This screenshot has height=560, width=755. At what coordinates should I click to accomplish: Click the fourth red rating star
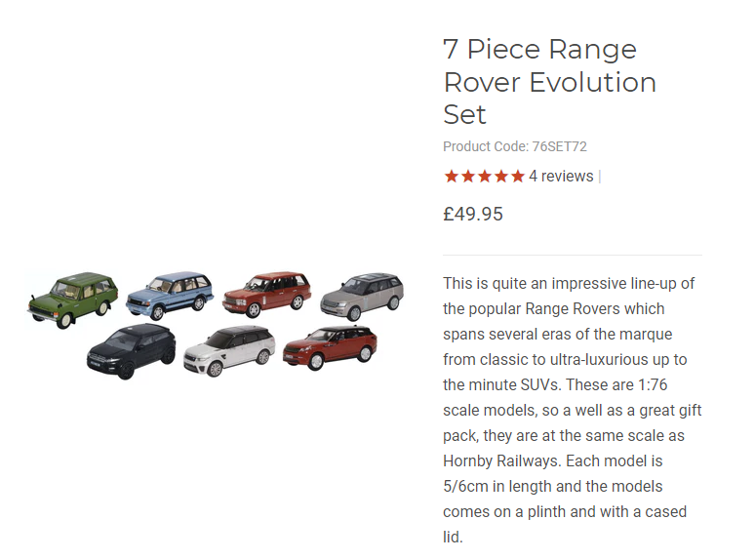pyautogui.click(x=501, y=177)
